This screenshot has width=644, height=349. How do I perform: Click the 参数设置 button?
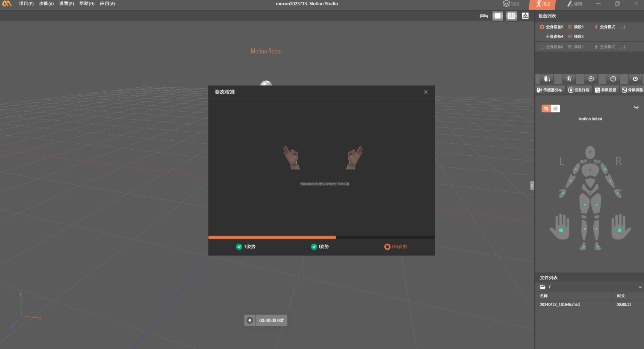click(x=606, y=90)
